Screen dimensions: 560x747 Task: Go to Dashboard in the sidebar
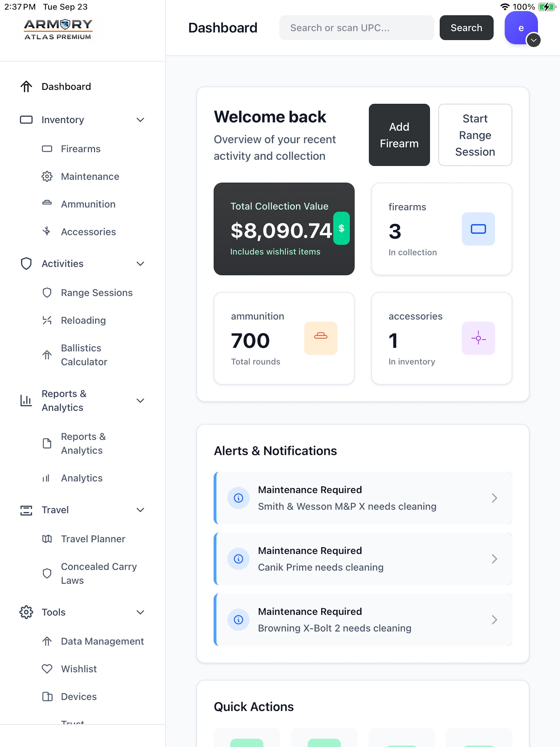tap(66, 87)
